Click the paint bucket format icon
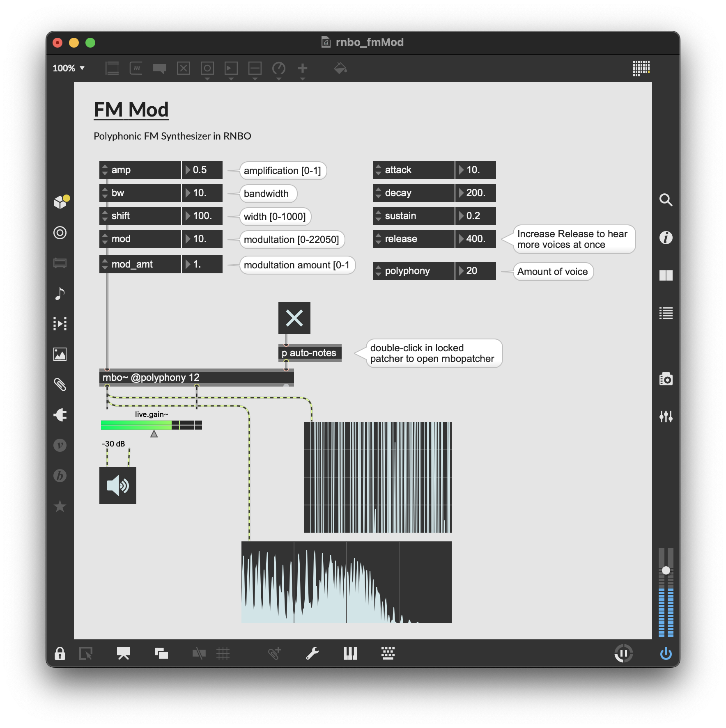 [340, 68]
